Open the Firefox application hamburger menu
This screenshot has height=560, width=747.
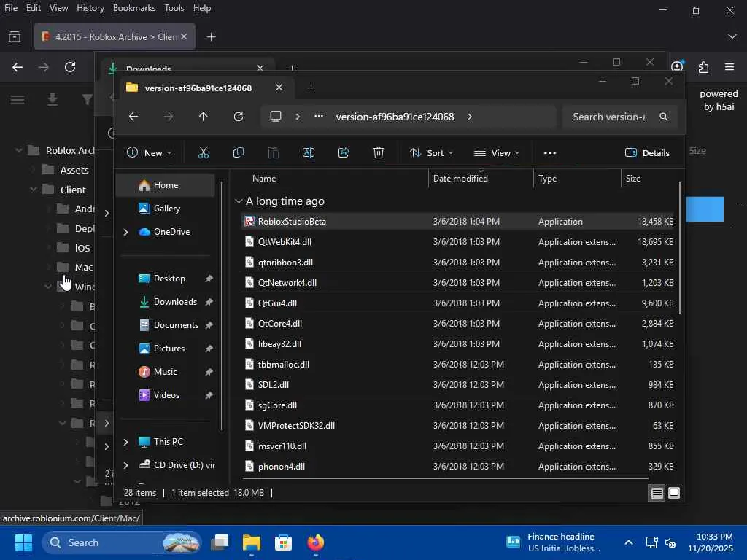tap(729, 67)
